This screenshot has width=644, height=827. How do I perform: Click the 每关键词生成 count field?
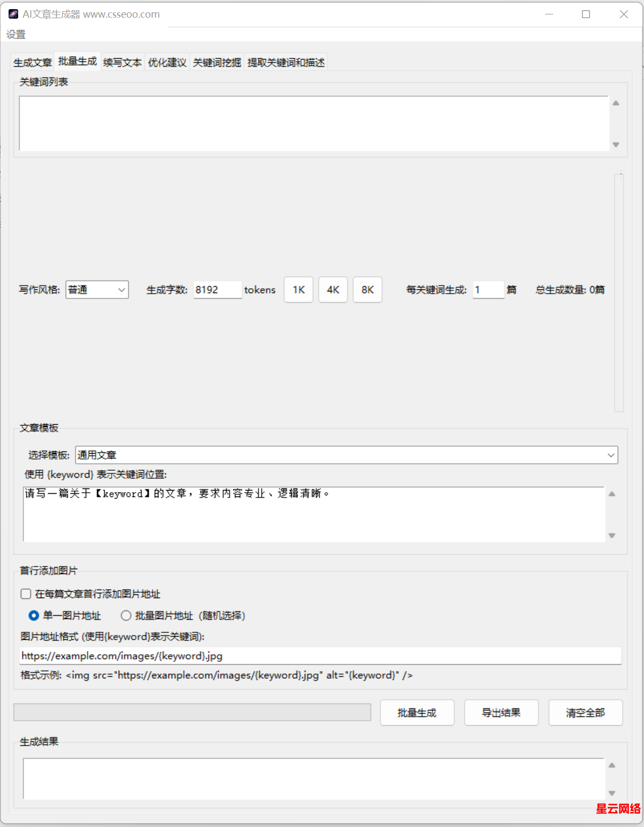click(488, 289)
